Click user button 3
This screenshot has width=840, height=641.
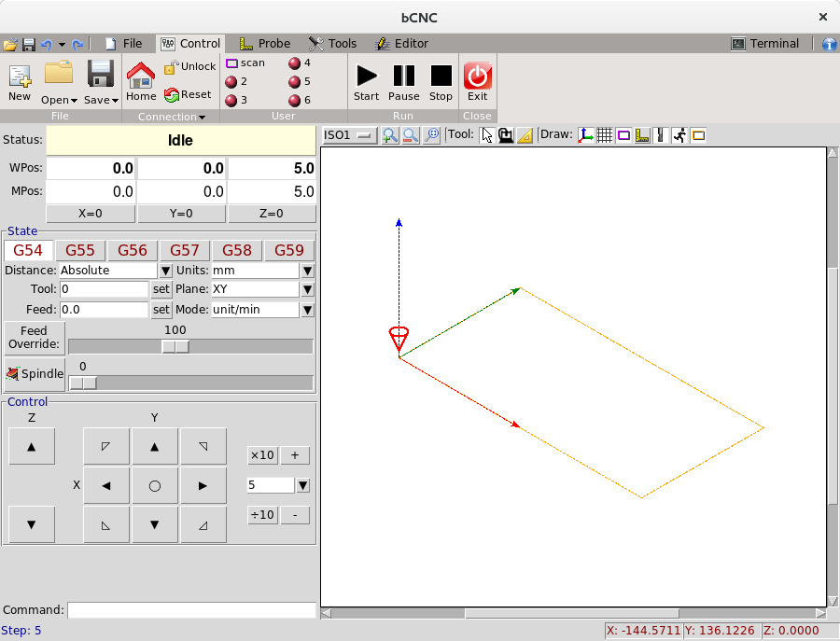pos(236,100)
